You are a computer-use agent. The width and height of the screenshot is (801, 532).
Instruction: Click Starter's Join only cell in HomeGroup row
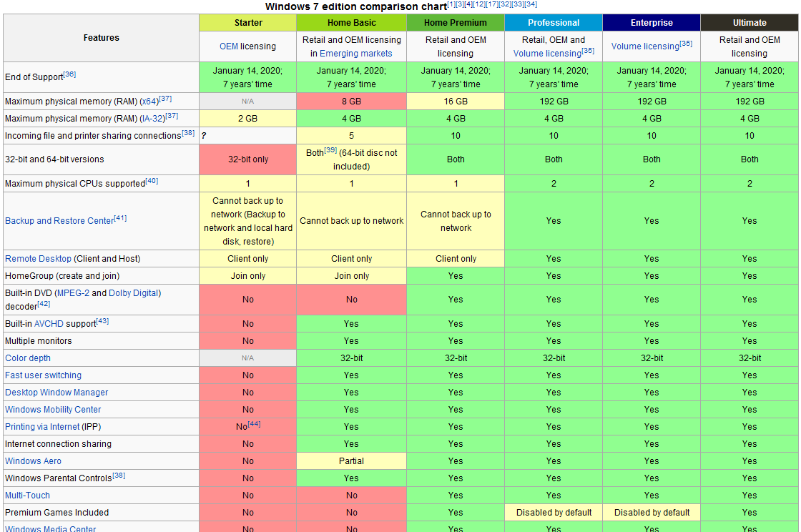pyautogui.click(x=247, y=276)
